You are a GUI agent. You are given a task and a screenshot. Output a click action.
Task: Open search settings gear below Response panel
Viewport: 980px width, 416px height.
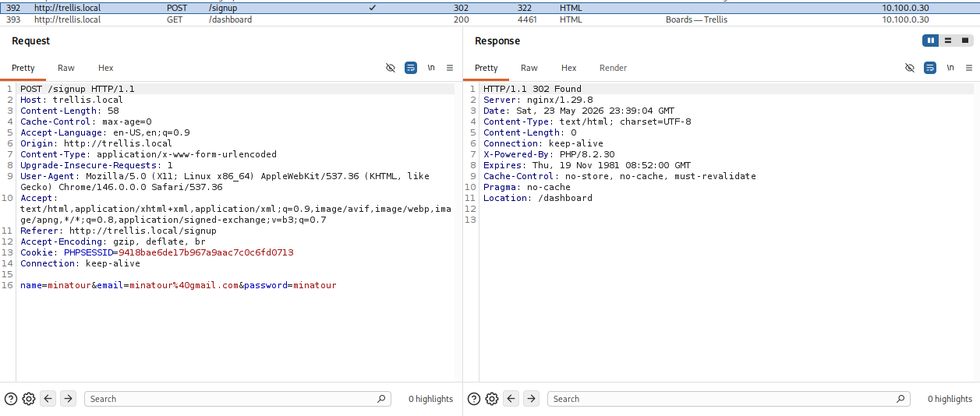point(492,399)
